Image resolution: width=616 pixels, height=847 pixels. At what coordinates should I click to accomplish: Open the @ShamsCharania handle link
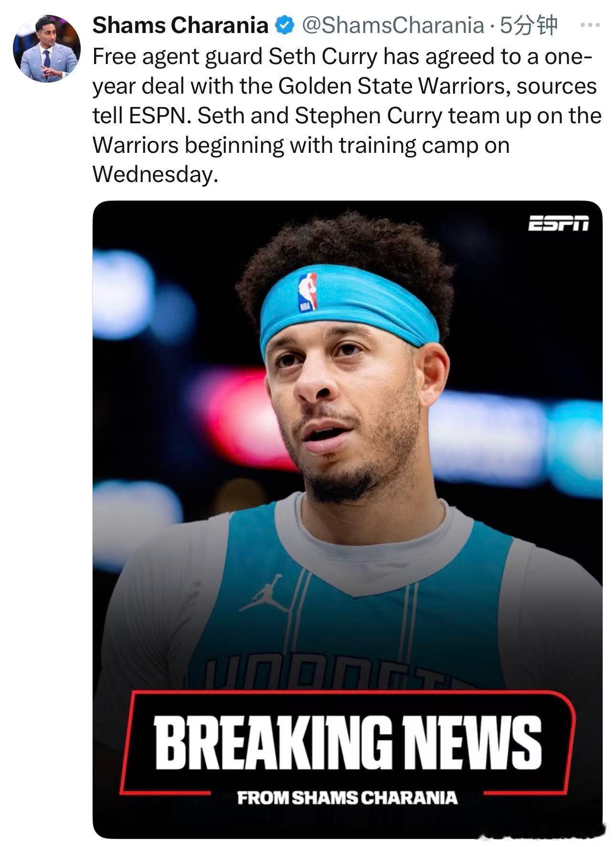click(x=393, y=25)
